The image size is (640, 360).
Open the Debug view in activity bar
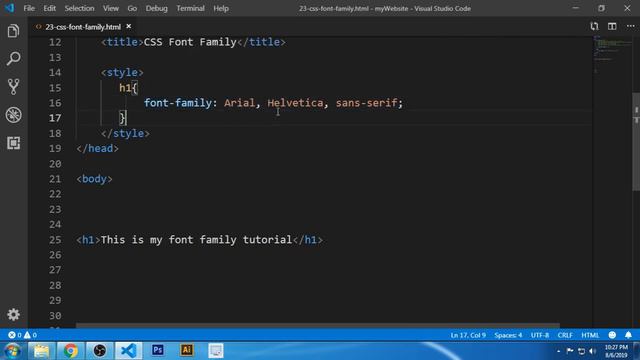coord(13,115)
